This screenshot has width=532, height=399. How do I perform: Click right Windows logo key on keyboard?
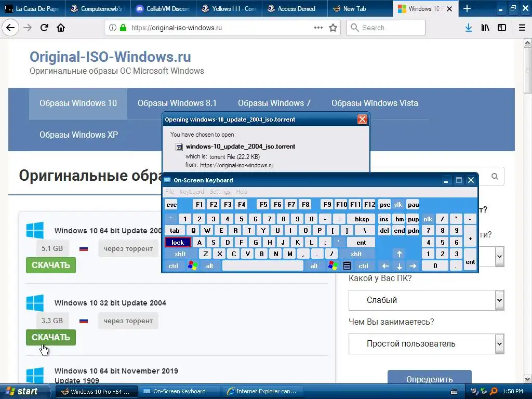[333, 265]
